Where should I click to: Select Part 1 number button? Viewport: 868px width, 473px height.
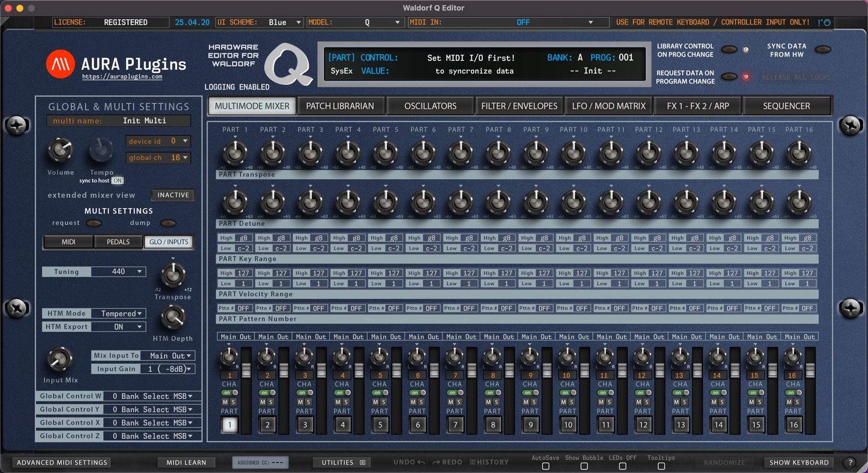[x=230, y=424]
